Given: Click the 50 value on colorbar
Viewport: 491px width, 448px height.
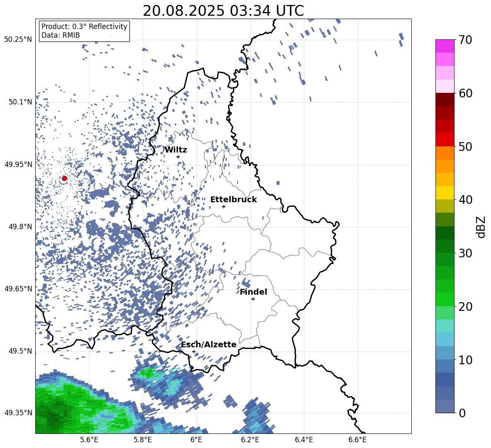Looking at the screenshot, I should (465, 146).
